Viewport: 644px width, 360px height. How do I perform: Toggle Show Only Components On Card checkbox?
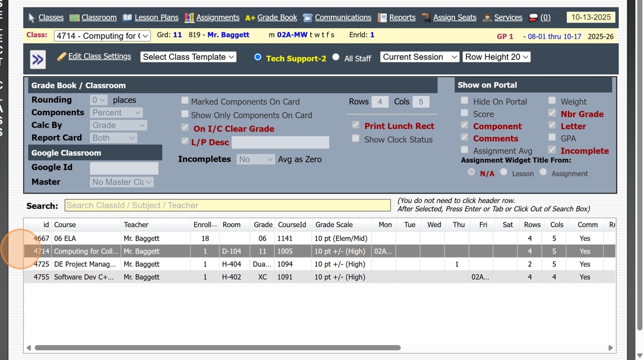click(185, 114)
